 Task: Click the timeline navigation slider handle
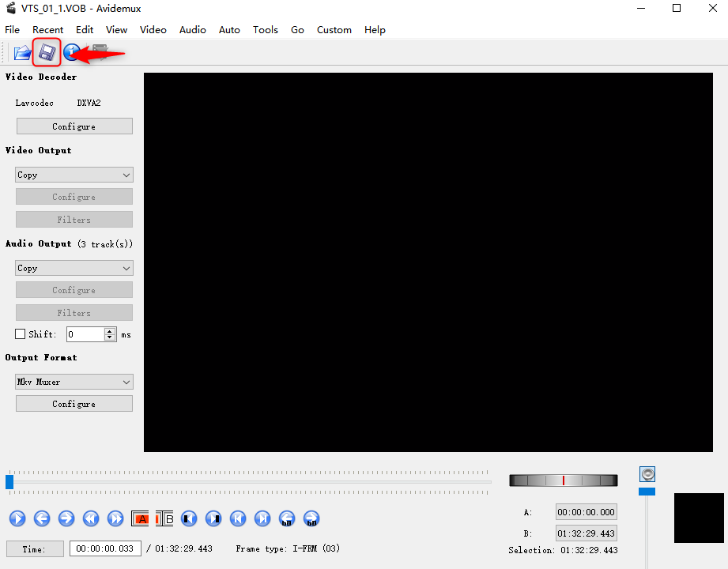pyautogui.click(x=9, y=481)
